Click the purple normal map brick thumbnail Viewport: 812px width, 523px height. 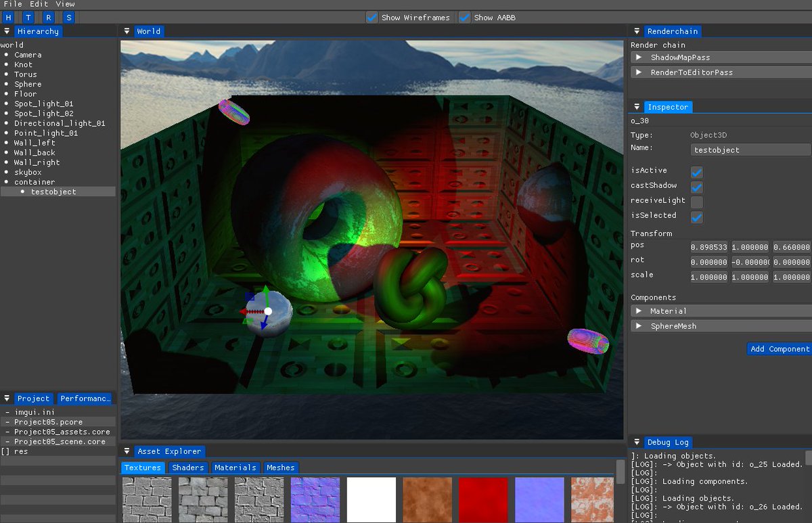coord(315,500)
